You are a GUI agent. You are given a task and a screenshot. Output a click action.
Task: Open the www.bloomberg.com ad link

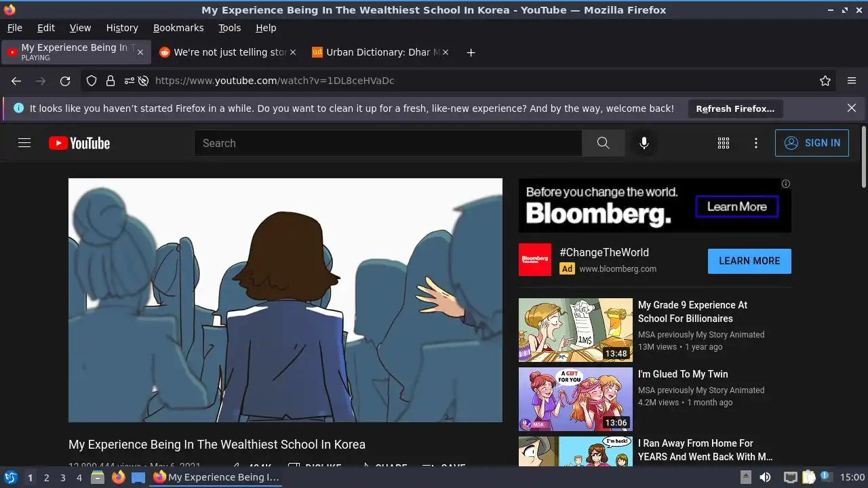tap(618, 269)
